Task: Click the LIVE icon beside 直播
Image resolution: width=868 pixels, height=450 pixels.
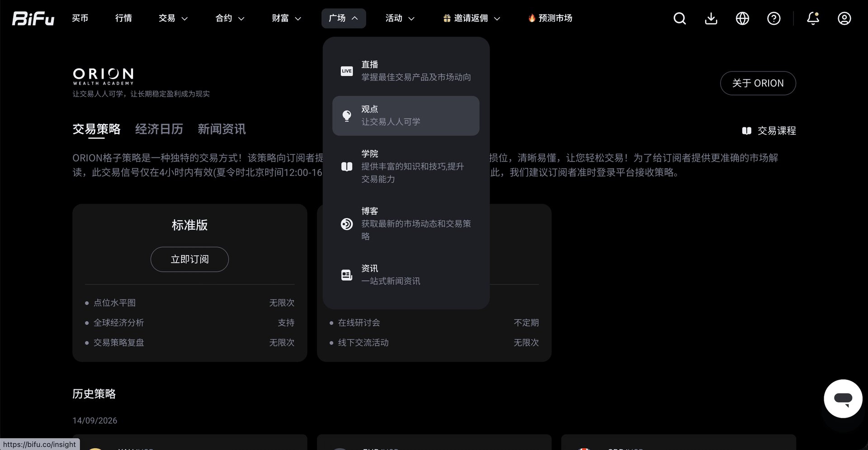Action: point(347,71)
